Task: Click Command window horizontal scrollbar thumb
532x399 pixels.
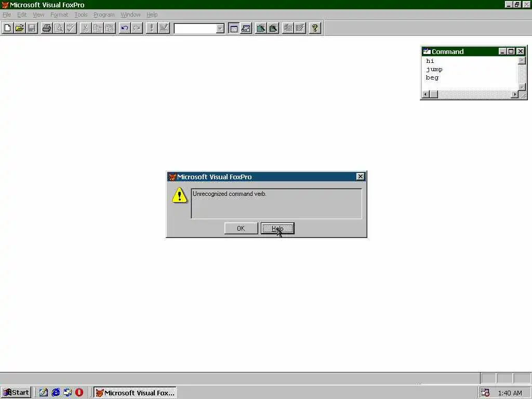Action: (434, 95)
